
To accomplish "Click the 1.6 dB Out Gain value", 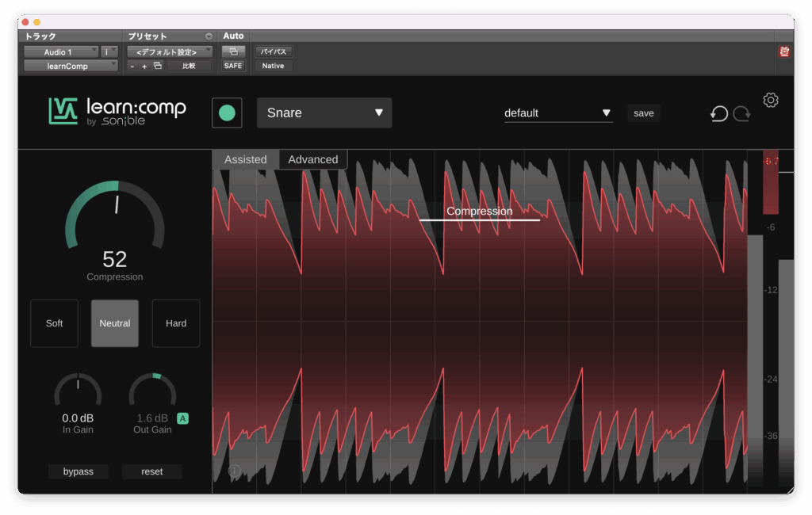I will pyautogui.click(x=152, y=418).
